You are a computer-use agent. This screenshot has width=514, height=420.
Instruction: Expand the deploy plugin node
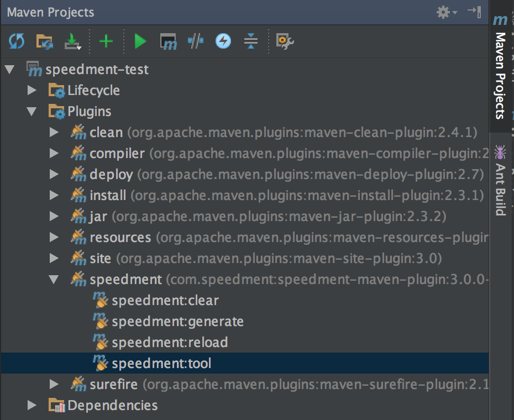point(54,174)
